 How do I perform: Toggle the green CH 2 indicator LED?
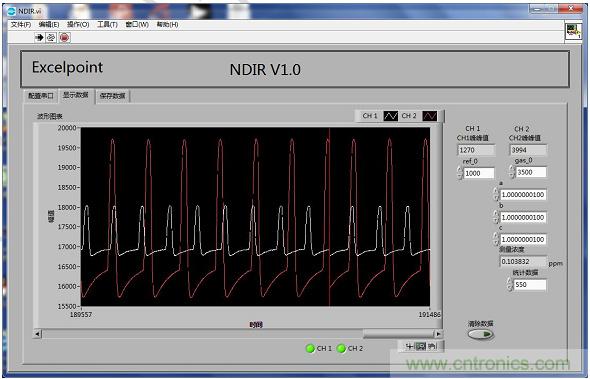pyautogui.click(x=341, y=349)
